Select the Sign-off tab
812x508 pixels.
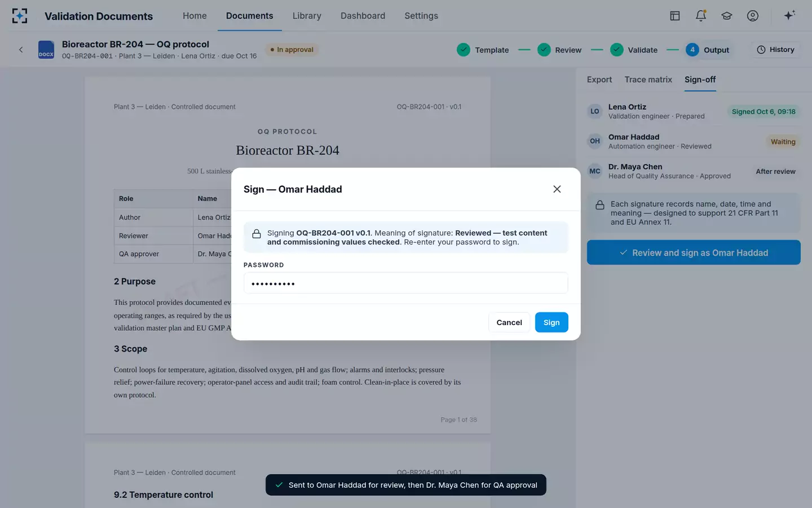700,80
